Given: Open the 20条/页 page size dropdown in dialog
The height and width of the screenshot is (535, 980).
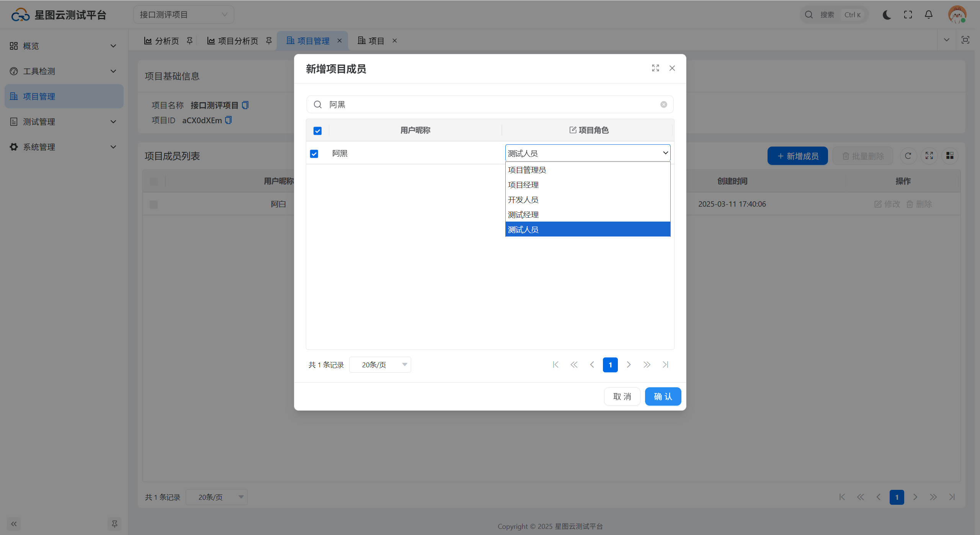Looking at the screenshot, I should tap(380, 365).
